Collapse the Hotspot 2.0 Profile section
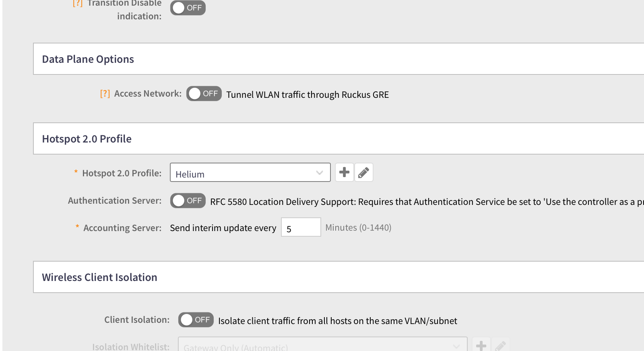644x351 pixels. point(87,139)
